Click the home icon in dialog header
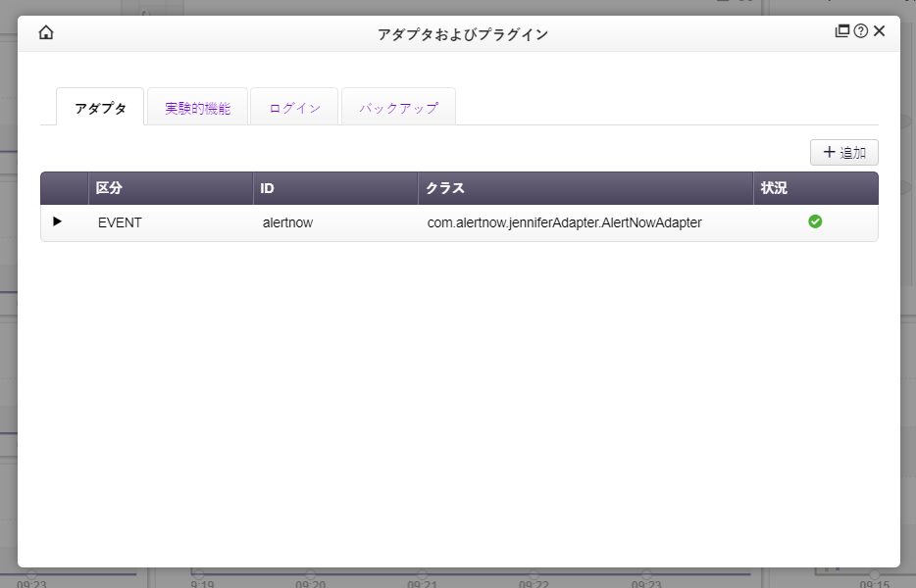This screenshot has width=916, height=588. pos(46,32)
